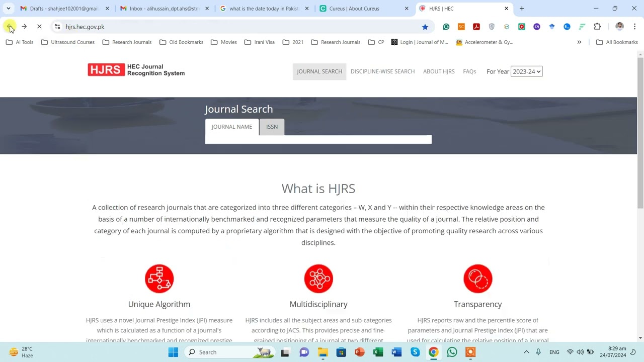This screenshot has height=362, width=644.
Task: Open the For Year dropdown
Action: click(x=527, y=71)
